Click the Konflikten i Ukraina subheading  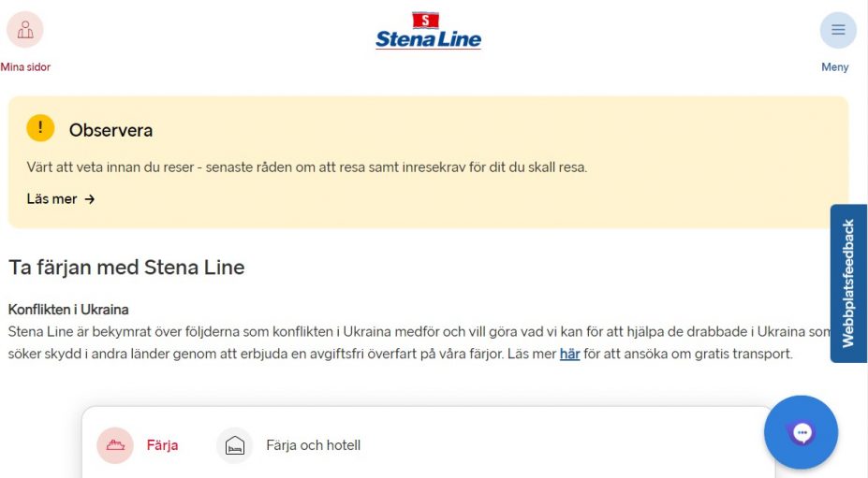(x=68, y=309)
